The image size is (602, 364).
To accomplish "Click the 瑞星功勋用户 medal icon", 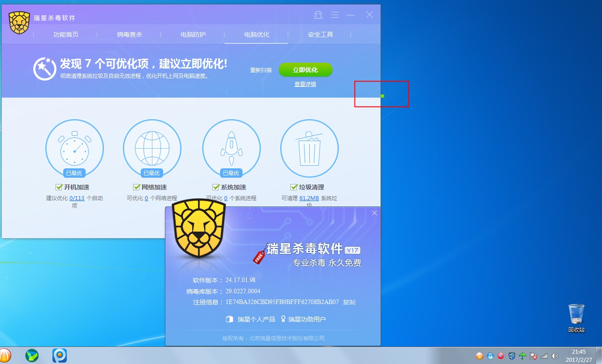I will point(283,319).
